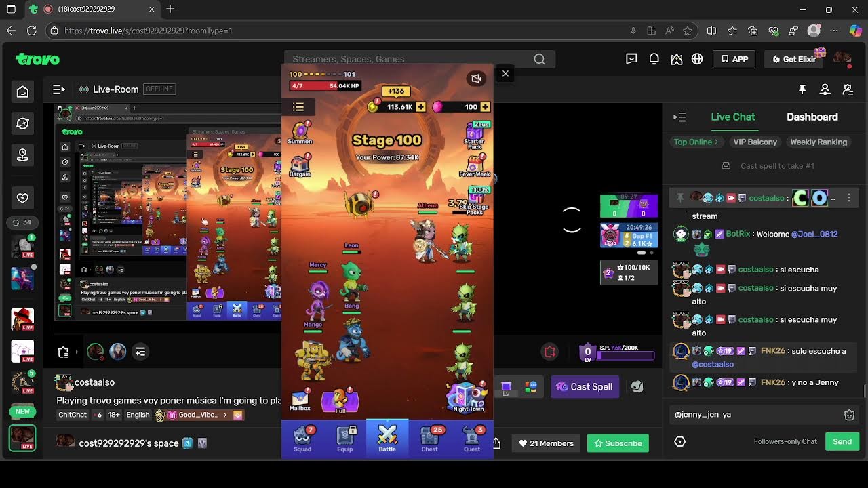Screen dimensions: 868x488
Task: Open the followed channels heart icon
Action: (22, 198)
